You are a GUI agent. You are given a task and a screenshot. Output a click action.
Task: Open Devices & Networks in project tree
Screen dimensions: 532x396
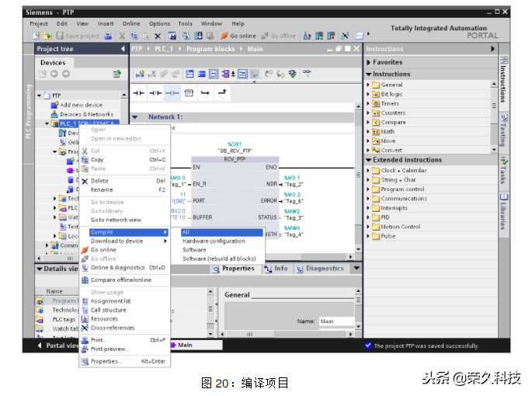coord(86,114)
